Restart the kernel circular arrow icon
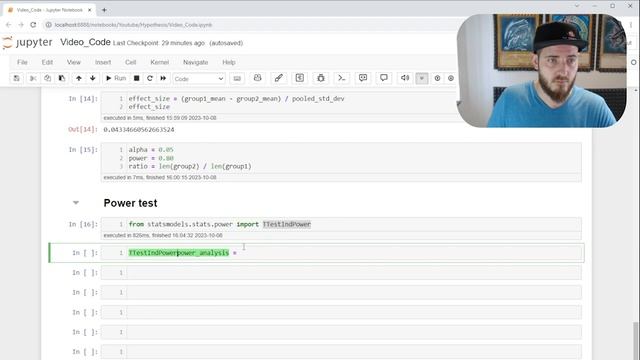The width and height of the screenshot is (640, 360). point(150,78)
